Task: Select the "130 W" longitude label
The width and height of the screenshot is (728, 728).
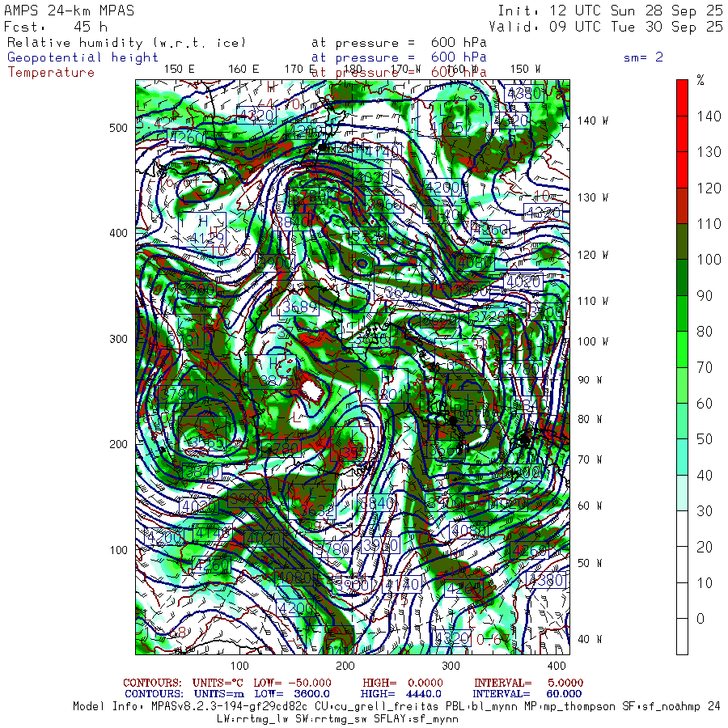Action: coord(592,197)
